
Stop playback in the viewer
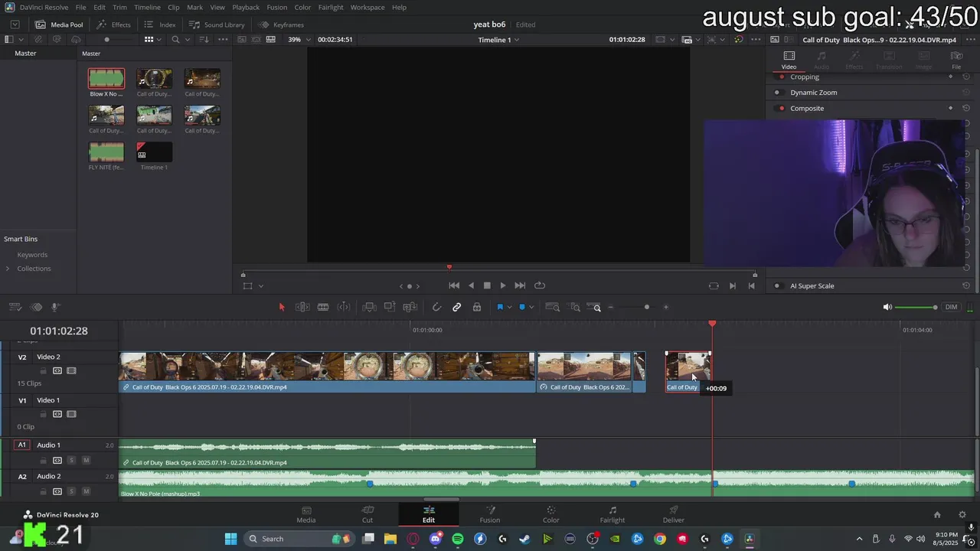click(487, 285)
